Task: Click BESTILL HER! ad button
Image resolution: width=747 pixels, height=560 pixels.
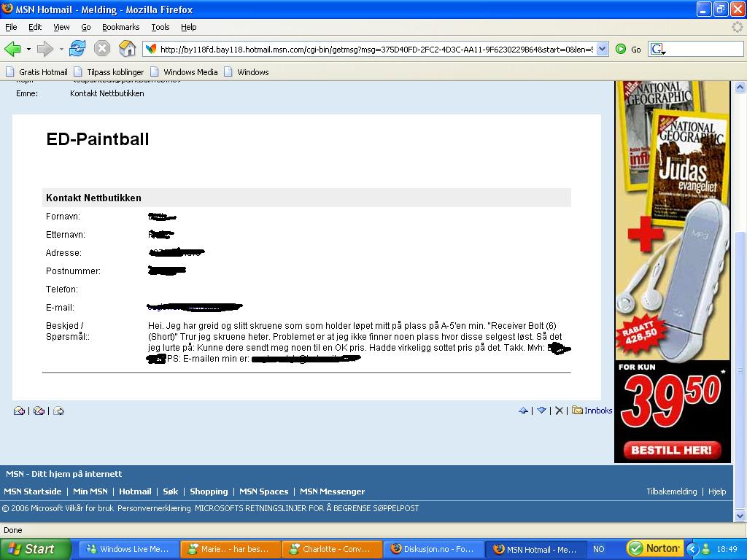Action: point(672,450)
